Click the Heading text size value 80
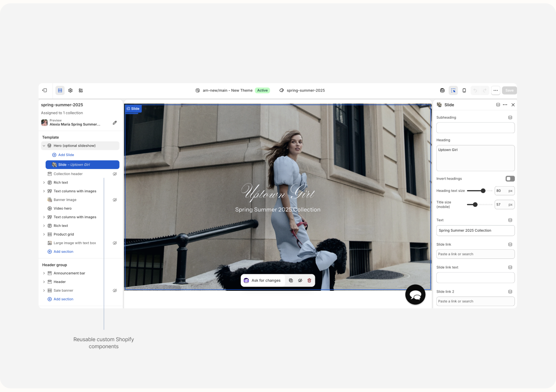The height and width of the screenshot is (392, 556). pos(505,191)
